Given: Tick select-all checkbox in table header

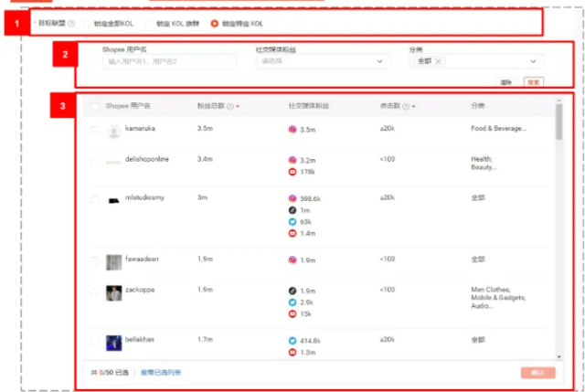Looking at the screenshot, I should click(95, 106).
